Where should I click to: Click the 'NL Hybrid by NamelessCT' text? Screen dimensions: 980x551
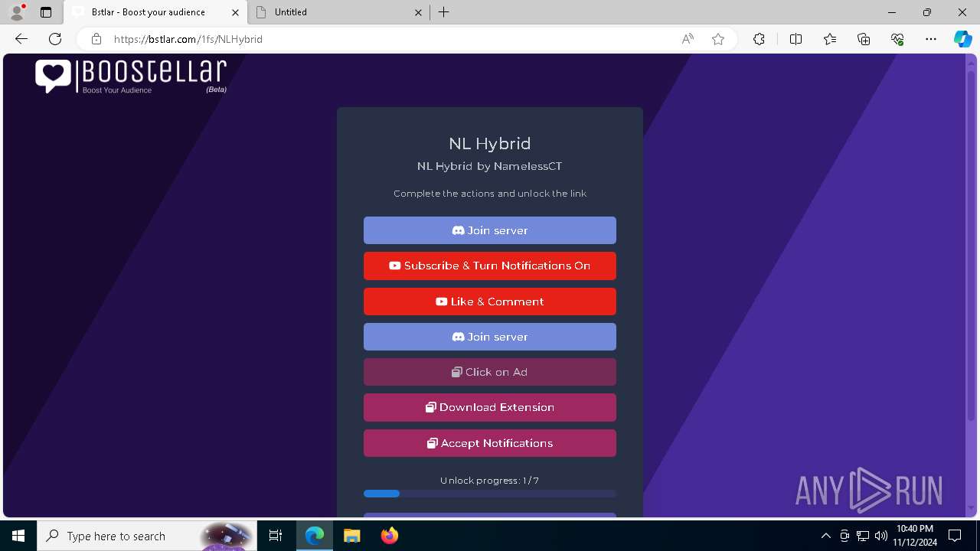[490, 166]
